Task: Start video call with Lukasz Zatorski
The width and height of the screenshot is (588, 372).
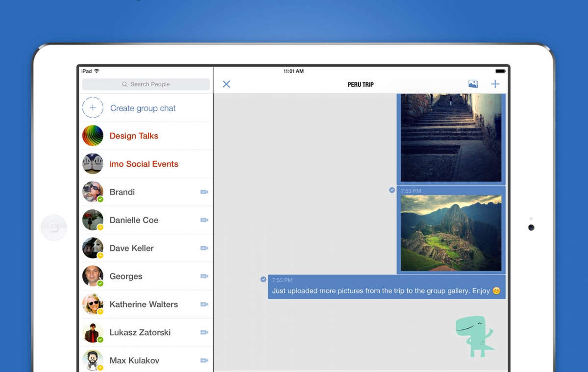Action: 204,332
